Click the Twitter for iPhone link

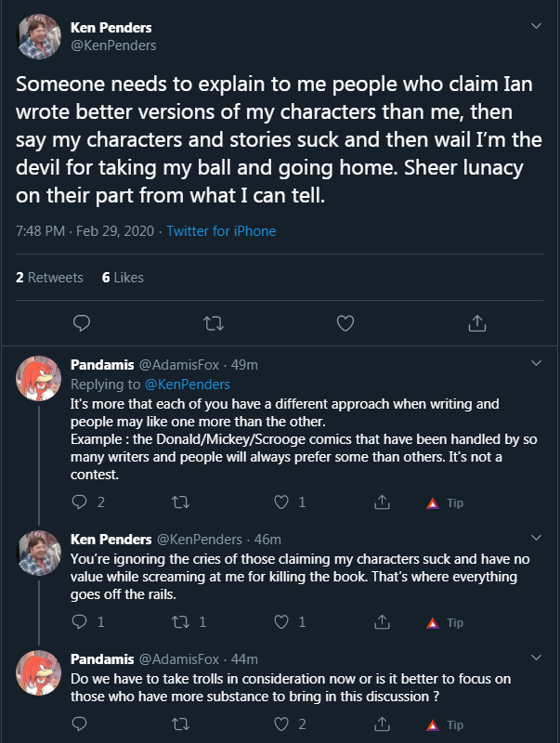point(221,230)
